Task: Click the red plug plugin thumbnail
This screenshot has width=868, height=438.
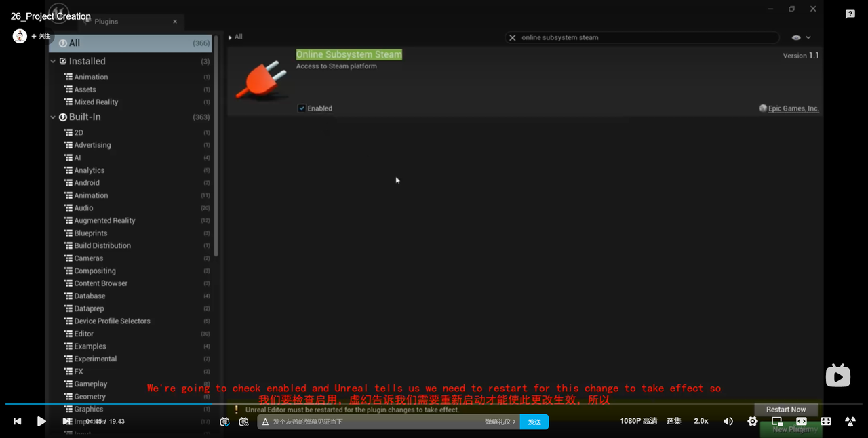Action: pos(262,81)
